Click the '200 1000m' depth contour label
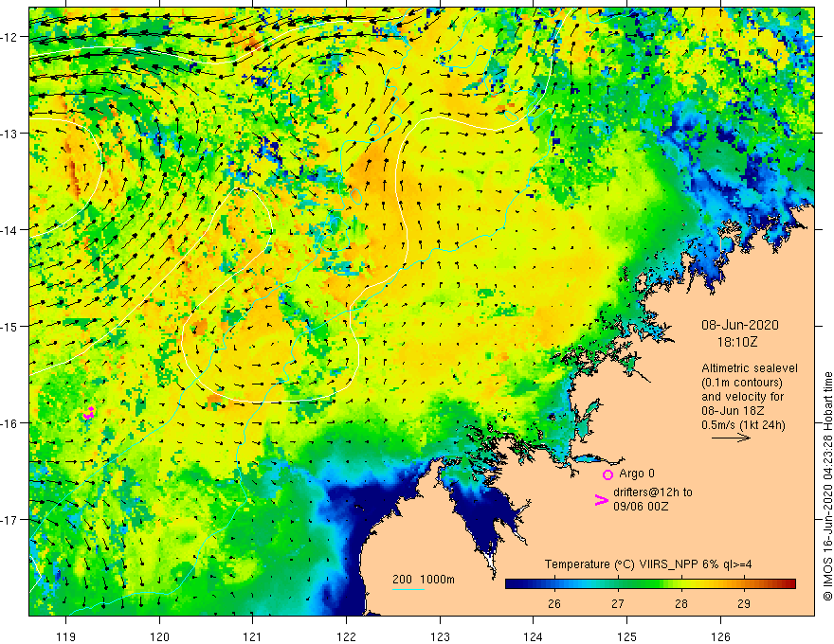The height and width of the screenshot is (644, 834). click(424, 580)
